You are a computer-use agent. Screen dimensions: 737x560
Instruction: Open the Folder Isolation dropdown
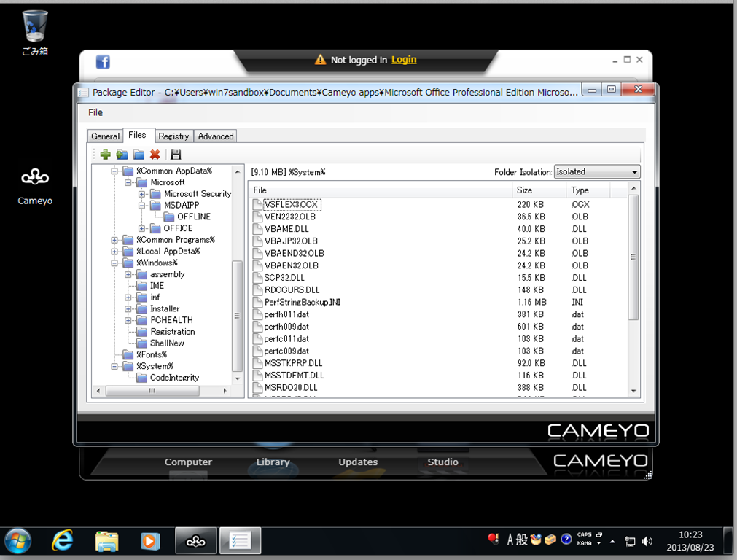(597, 171)
